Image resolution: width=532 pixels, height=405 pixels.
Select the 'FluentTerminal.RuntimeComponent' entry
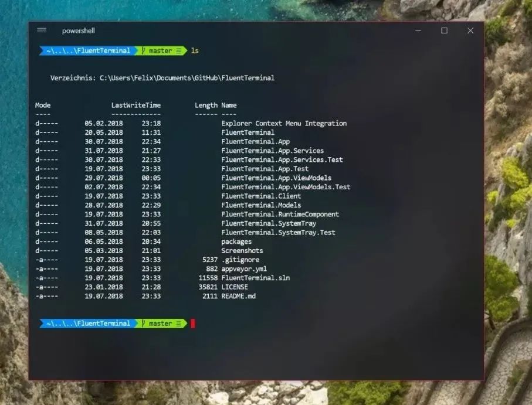[x=280, y=214]
